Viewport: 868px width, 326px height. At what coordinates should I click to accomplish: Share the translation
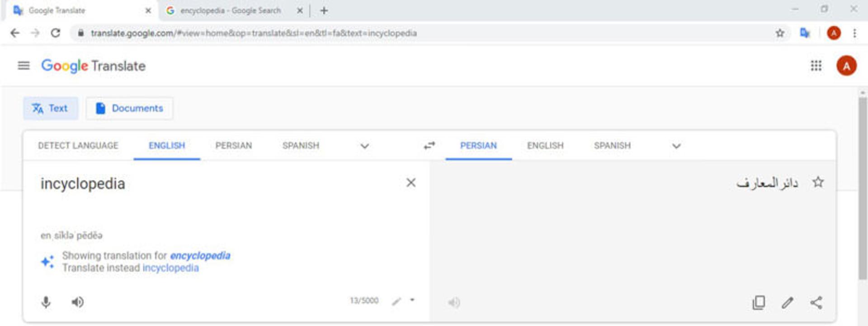click(x=816, y=302)
